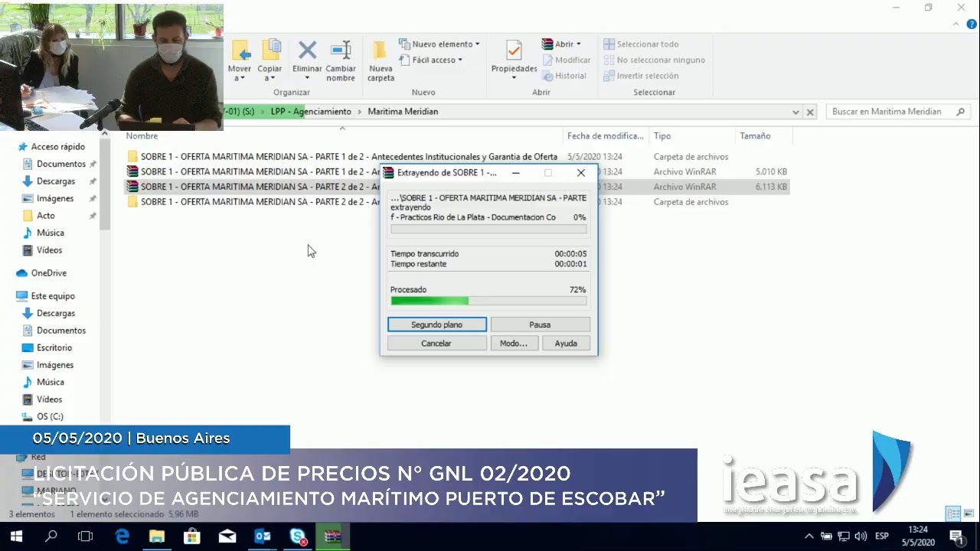Open Task View in the taskbar
Image resolution: width=980 pixels, height=551 pixels.
point(86,536)
